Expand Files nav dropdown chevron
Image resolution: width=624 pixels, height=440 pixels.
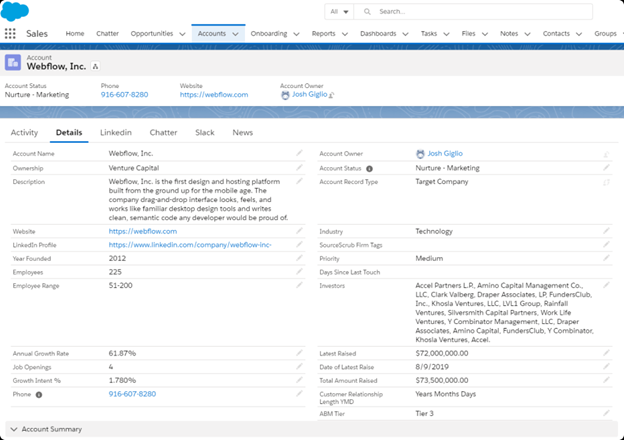coord(485,34)
